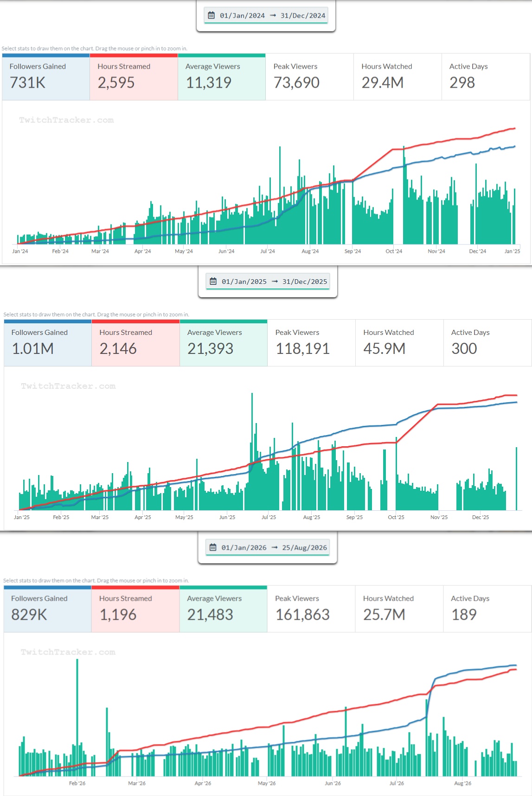Click Dec '25 axis label in 2025 chart
The height and width of the screenshot is (796, 532).
(481, 517)
